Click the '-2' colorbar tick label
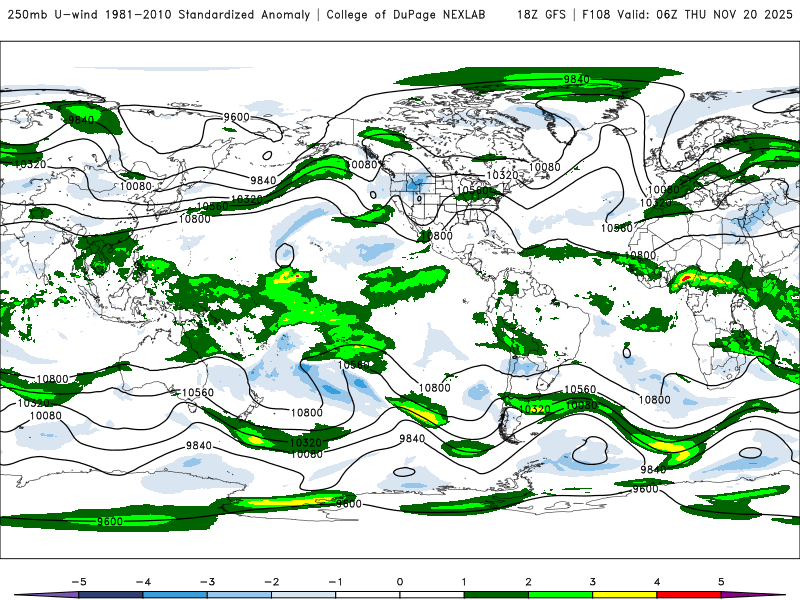The width and height of the screenshot is (800, 600). coord(271,582)
